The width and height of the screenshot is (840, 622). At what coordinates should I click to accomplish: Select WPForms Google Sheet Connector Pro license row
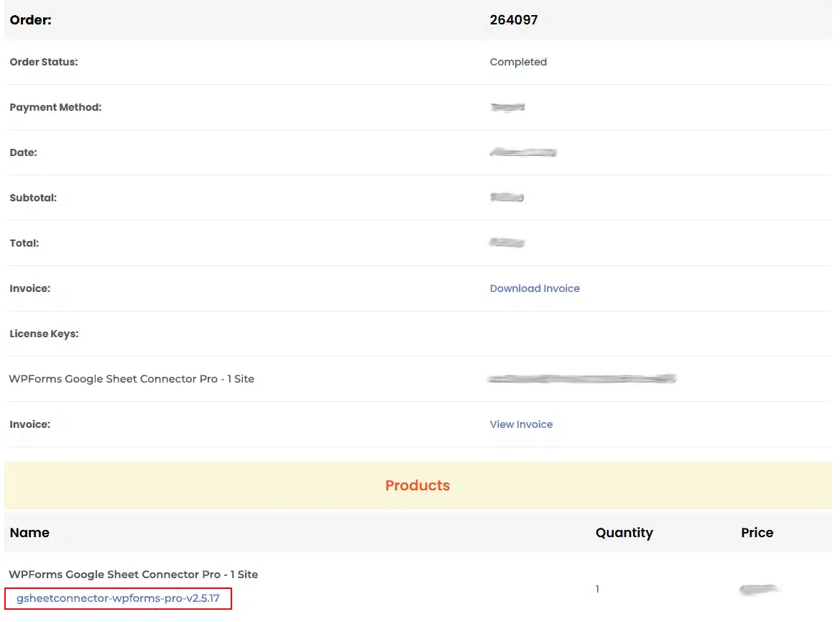(131, 378)
